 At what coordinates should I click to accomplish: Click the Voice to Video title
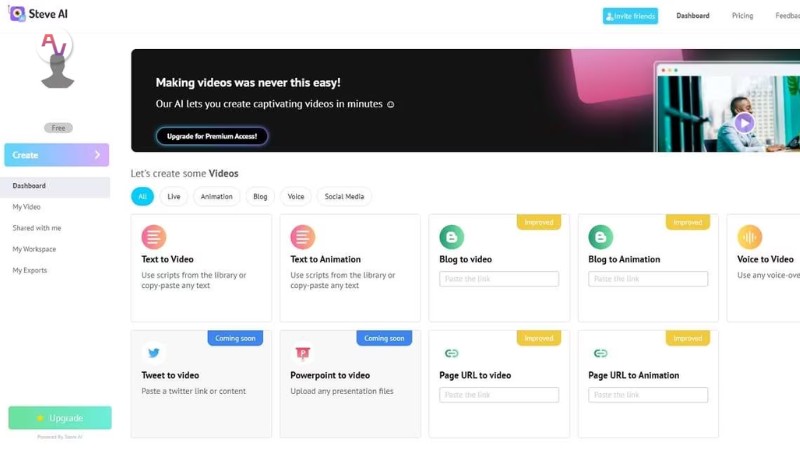tap(765, 259)
